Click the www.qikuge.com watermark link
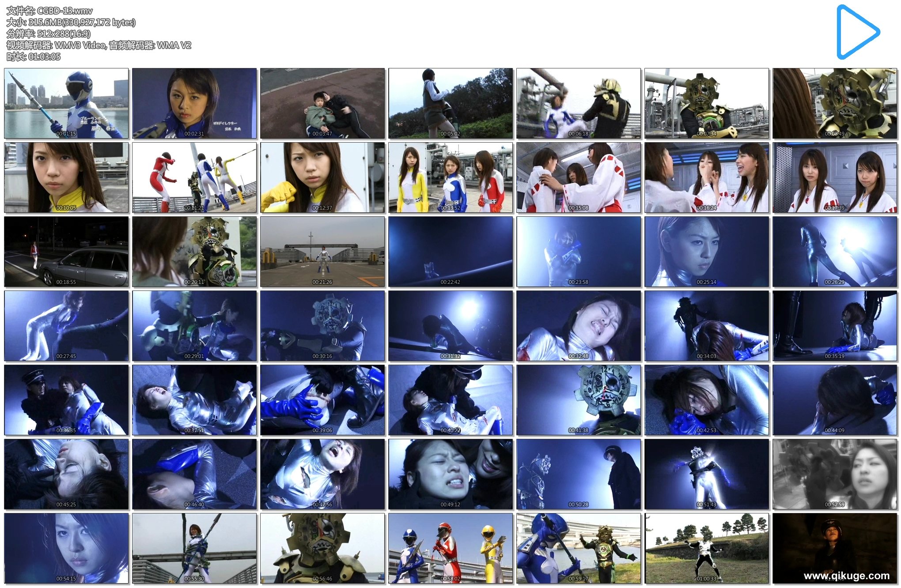Image resolution: width=901 pixels, height=588 pixels. tap(846, 576)
